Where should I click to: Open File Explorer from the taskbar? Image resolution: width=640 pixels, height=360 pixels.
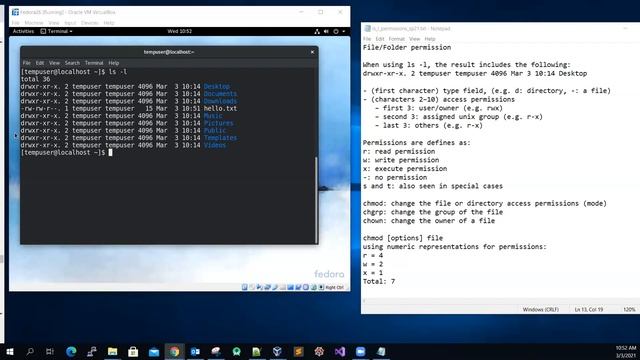[113, 351]
